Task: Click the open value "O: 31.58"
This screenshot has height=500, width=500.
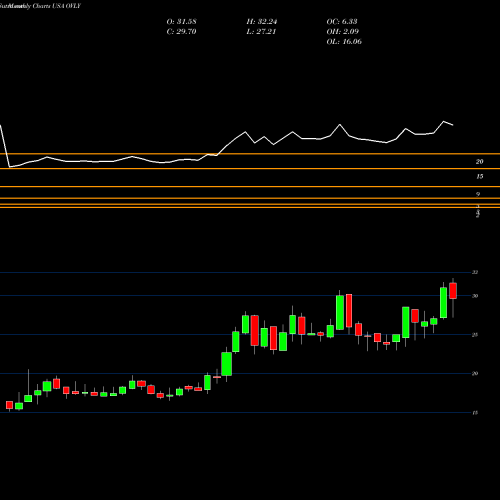Action: pos(181,22)
